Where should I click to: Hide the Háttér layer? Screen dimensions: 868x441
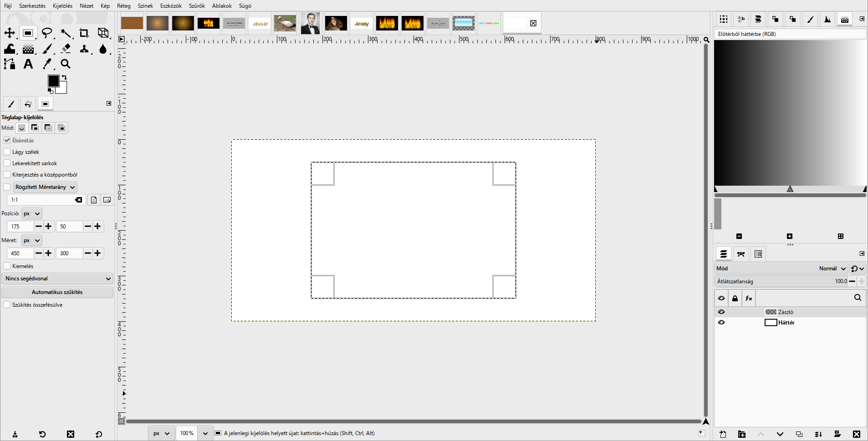(x=721, y=322)
